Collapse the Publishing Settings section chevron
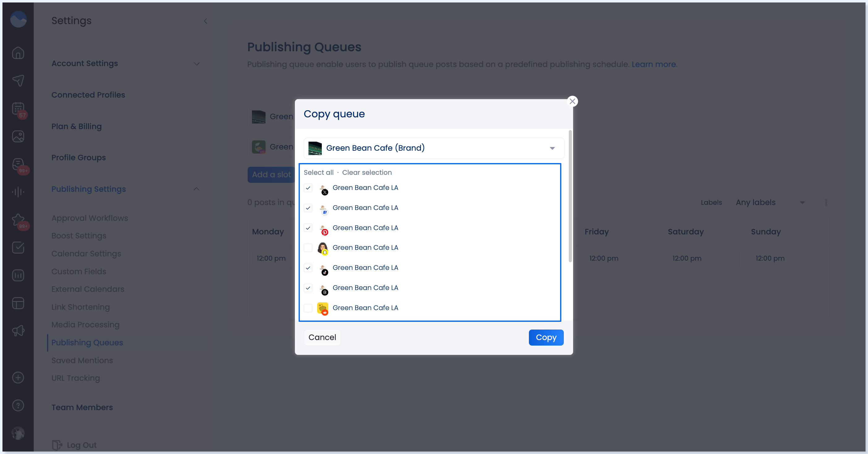This screenshot has width=868, height=454. [197, 189]
